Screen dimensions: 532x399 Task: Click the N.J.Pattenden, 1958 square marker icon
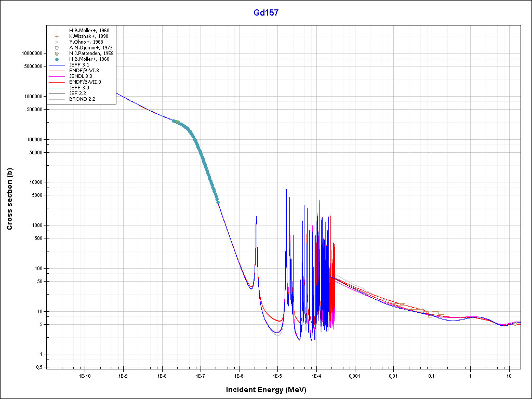[57, 54]
